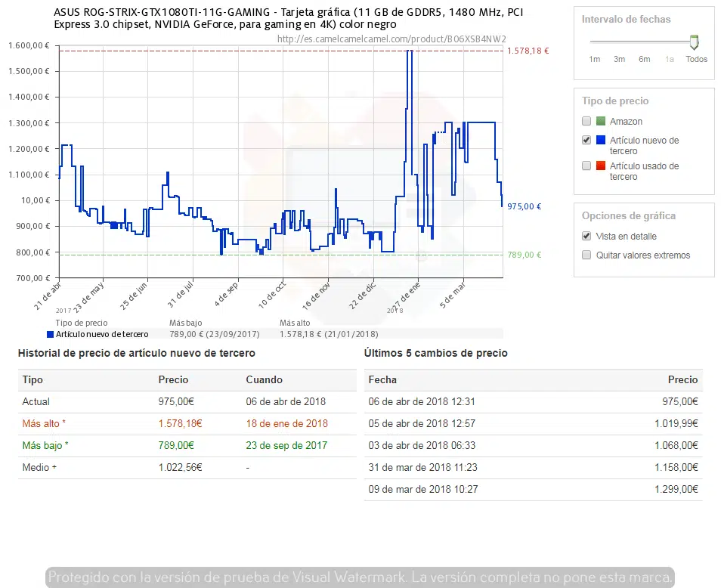The width and height of the screenshot is (721, 588).
Task: Select the 6m date range
Action: [x=644, y=59]
